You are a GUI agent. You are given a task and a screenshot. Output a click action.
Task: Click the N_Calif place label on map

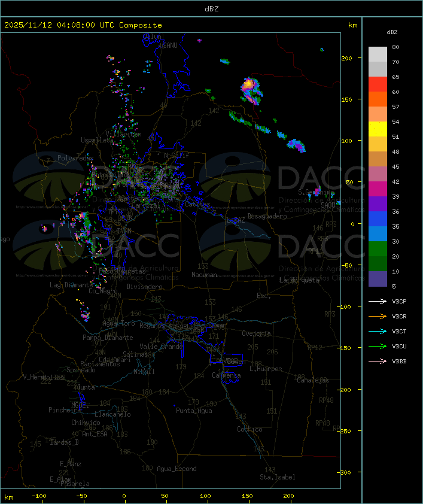176,156
